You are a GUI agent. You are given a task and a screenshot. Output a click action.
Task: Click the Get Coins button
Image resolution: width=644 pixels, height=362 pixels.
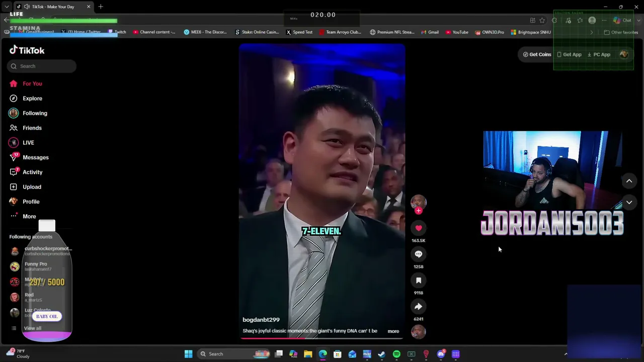tap(537, 54)
